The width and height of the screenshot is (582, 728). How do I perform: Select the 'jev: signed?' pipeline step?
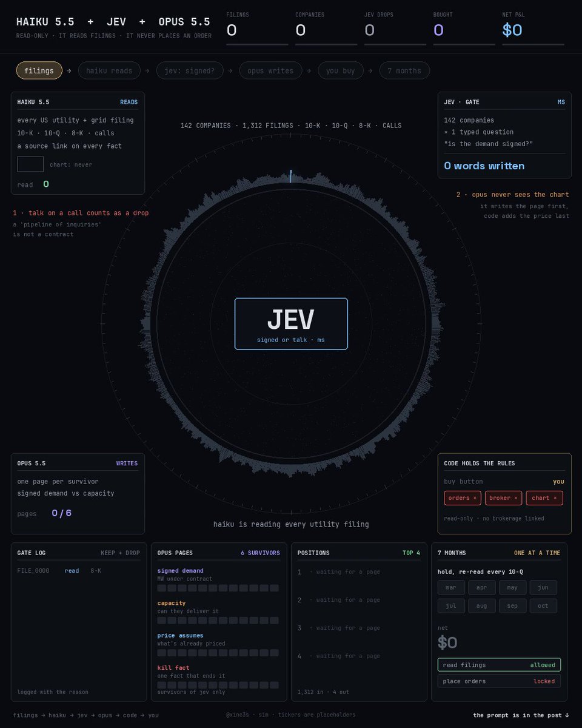click(x=190, y=71)
